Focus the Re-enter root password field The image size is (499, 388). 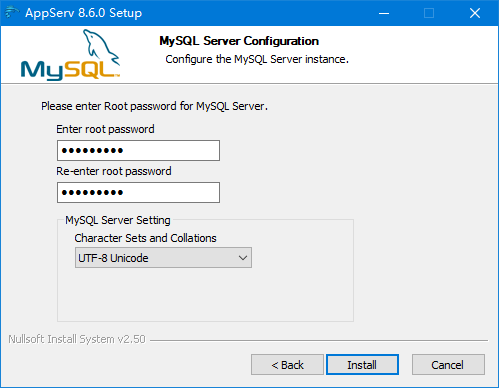point(138,192)
